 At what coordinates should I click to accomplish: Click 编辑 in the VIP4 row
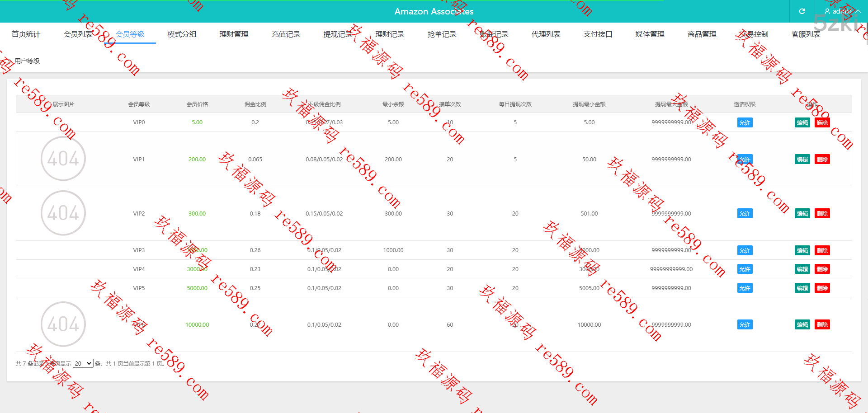point(802,269)
